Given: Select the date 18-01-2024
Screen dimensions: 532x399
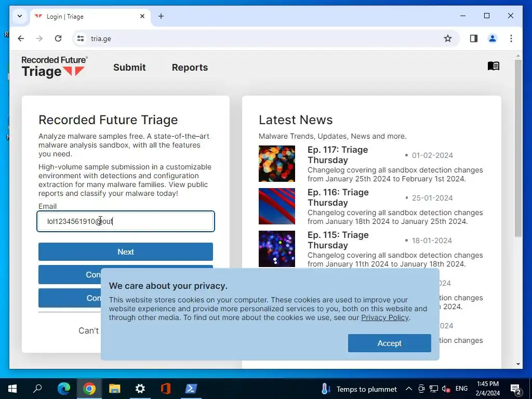Looking at the screenshot, I should [432, 241].
